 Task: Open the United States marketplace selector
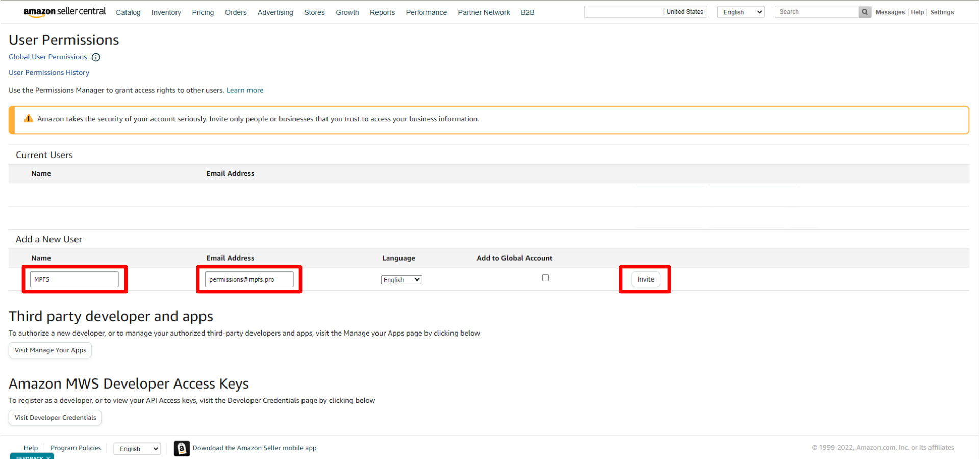tap(645, 12)
